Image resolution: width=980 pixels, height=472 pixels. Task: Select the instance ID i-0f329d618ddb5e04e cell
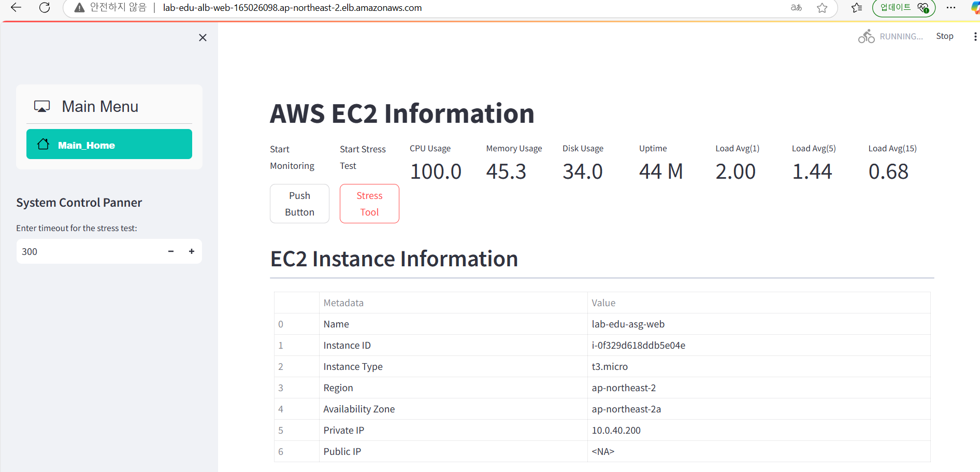pyautogui.click(x=759, y=345)
